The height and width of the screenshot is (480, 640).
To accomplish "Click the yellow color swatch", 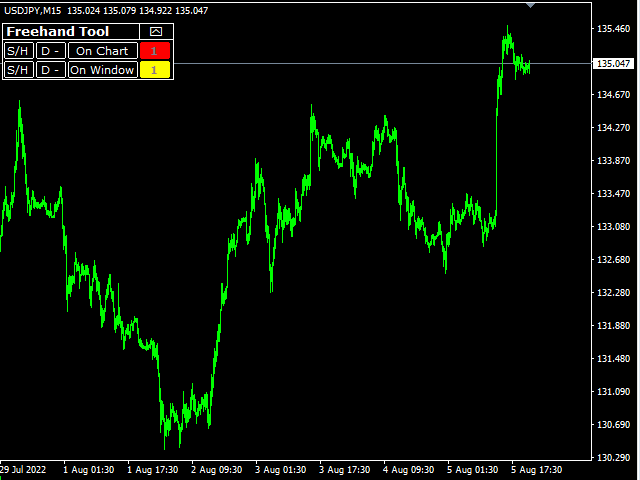I will pyautogui.click(x=155, y=70).
